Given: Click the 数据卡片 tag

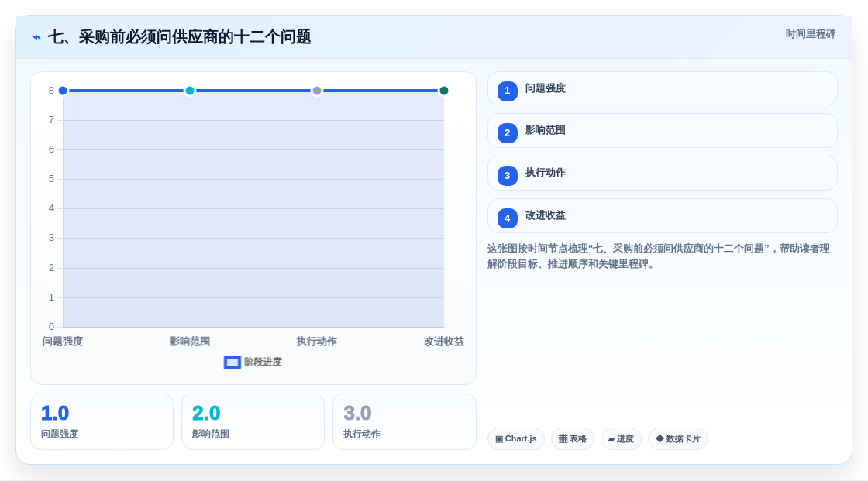Looking at the screenshot, I should [x=678, y=439].
